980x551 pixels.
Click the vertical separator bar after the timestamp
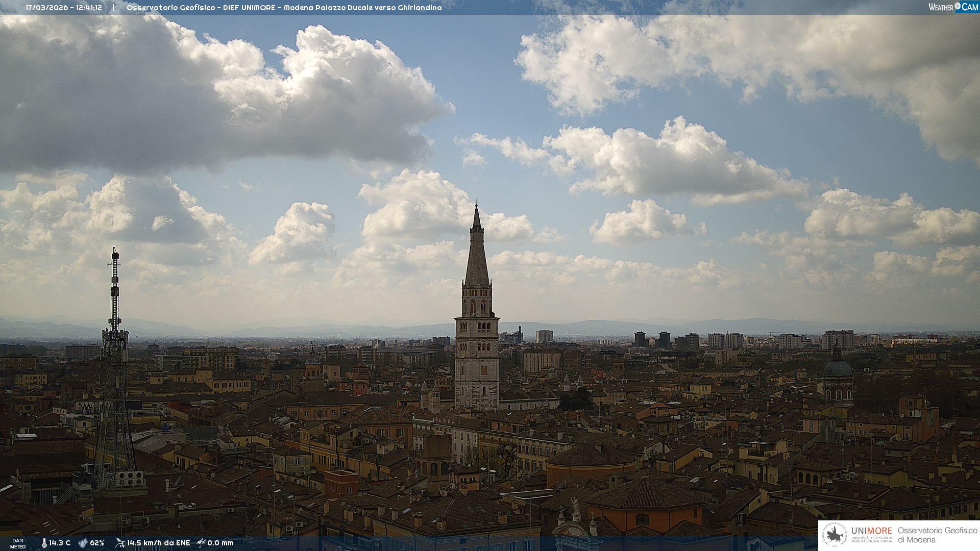pyautogui.click(x=113, y=8)
